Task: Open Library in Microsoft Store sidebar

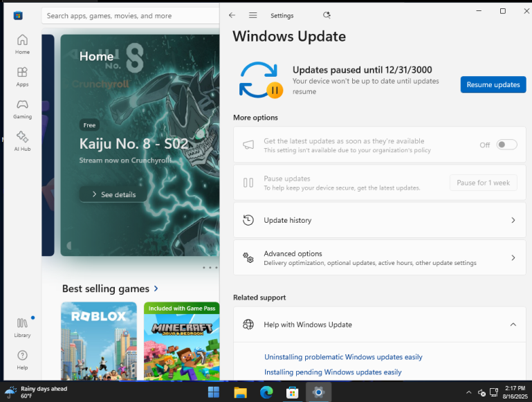Action: click(x=22, y=327)
